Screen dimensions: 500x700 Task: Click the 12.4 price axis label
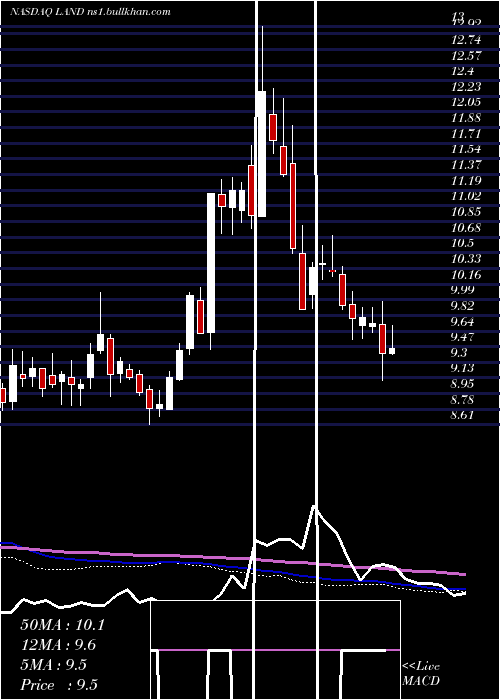[x=462, y=71]
